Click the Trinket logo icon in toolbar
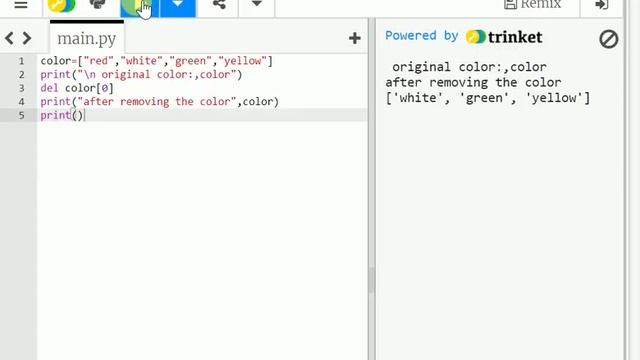Viewport: 640px width, 360px height. (61, 5)
